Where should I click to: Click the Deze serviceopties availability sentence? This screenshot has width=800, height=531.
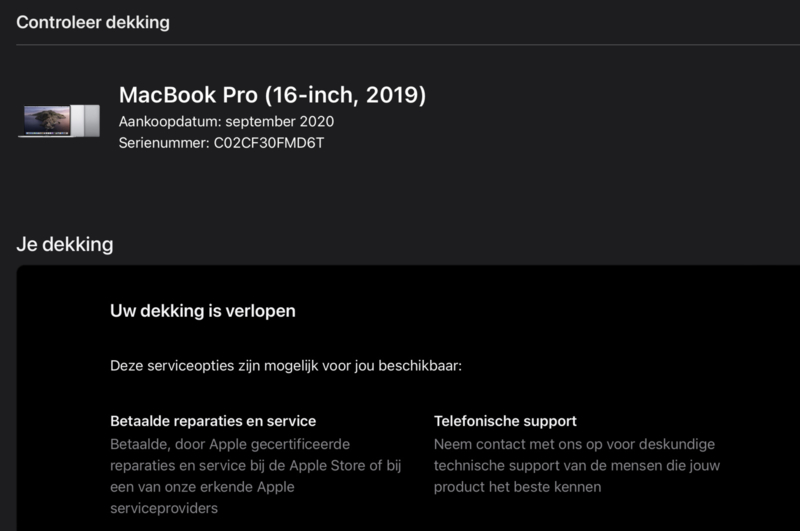tap(286, 366)
